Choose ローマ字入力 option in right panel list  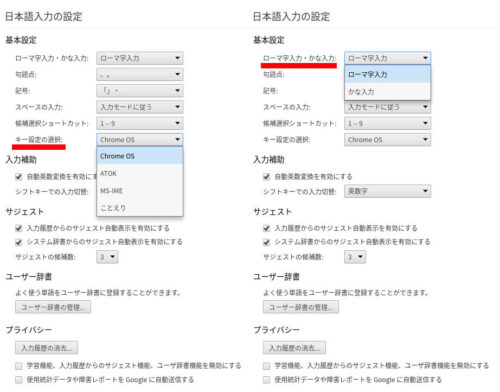388,74
